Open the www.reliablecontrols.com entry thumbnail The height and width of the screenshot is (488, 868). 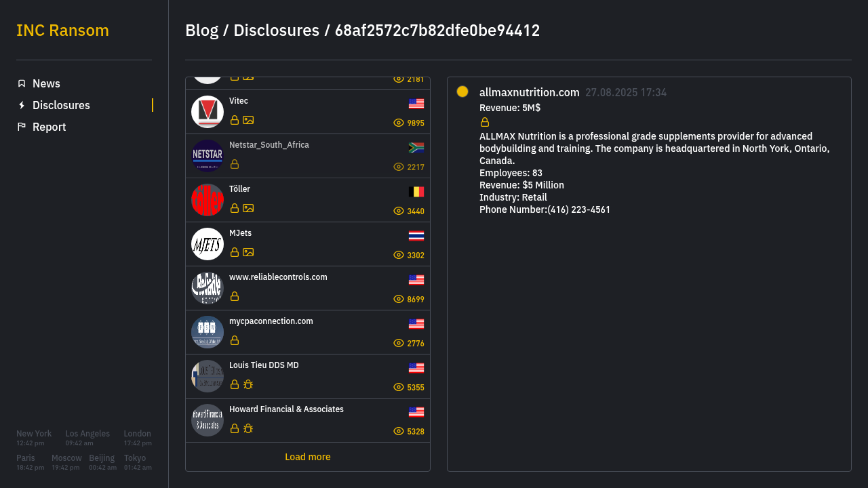[x=208, y=288]
